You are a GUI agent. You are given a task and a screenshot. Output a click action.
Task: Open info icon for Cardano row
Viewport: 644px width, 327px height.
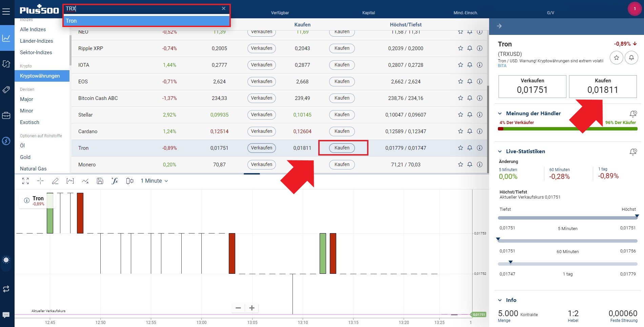tap(480, 131)
